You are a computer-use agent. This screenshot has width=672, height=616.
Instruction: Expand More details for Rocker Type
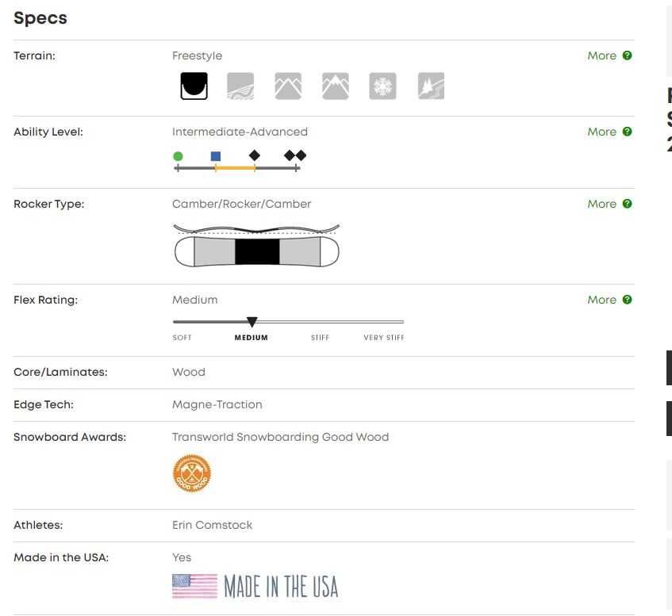click(609, 204)
